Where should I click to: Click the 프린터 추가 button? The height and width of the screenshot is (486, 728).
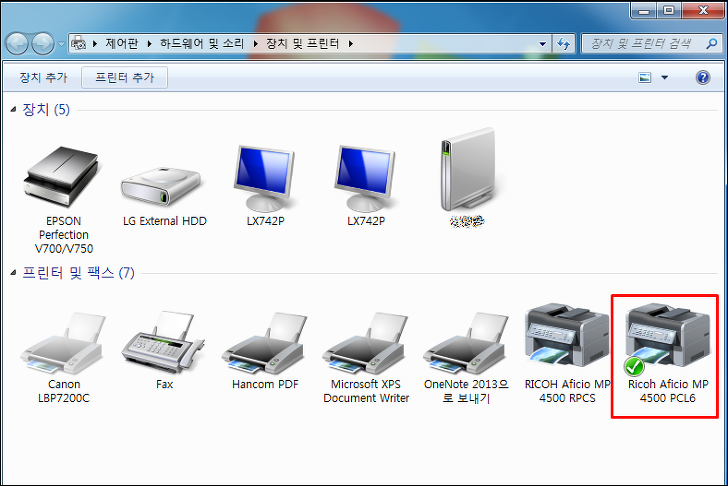click(124, 78)
